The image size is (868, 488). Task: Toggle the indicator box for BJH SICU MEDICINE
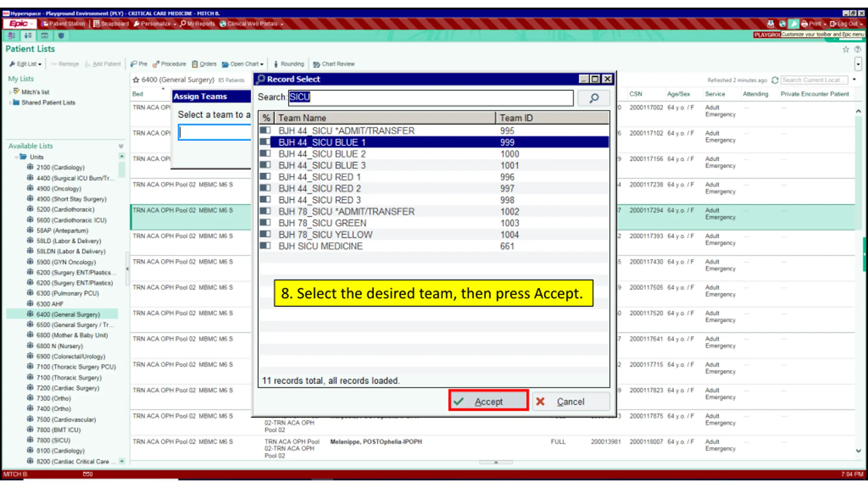point(265,246)
